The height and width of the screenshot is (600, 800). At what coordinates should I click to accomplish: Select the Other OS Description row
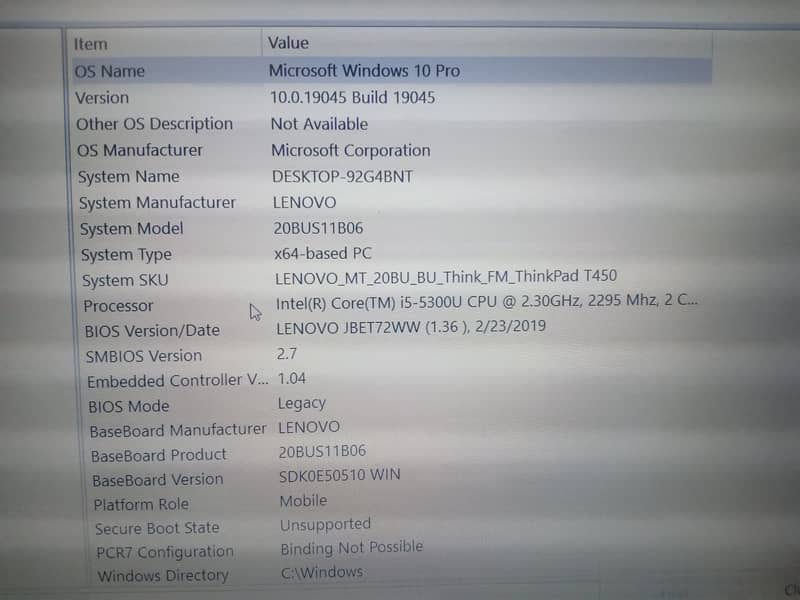tap(154, 124)
